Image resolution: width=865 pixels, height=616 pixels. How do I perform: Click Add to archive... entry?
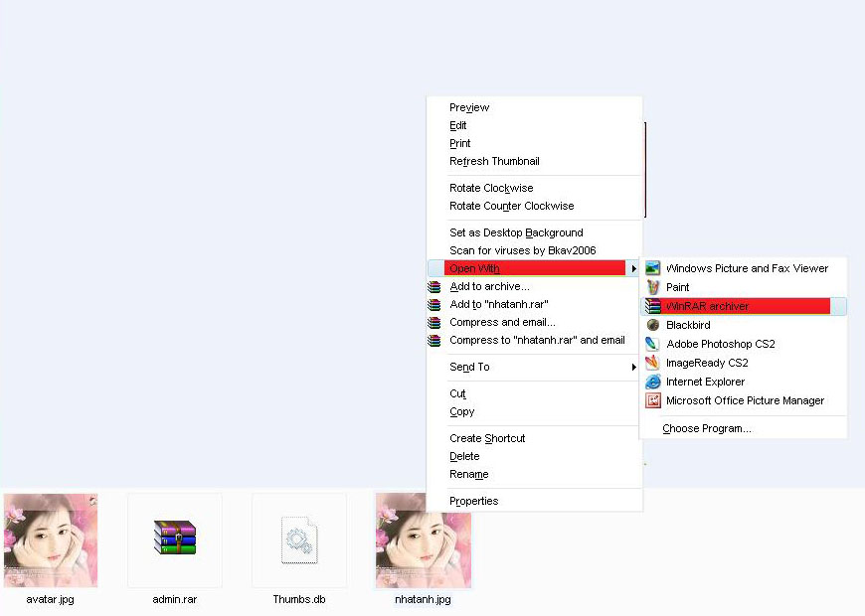pyautogui.click(x=535, y=286)
